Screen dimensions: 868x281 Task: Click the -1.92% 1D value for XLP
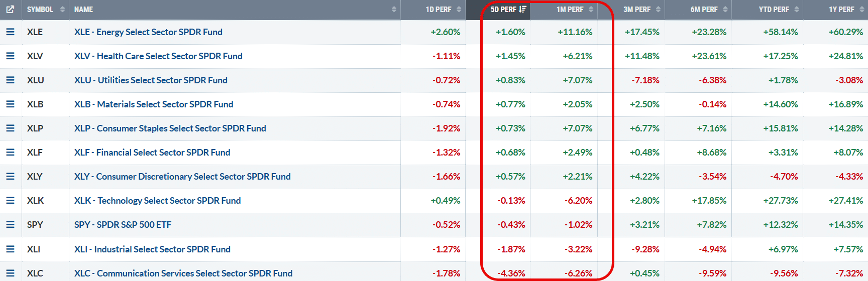pos(446,128)
